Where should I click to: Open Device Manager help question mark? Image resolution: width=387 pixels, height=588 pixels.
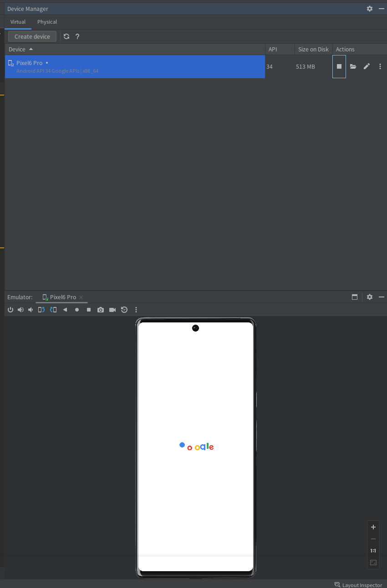(77, 36)
